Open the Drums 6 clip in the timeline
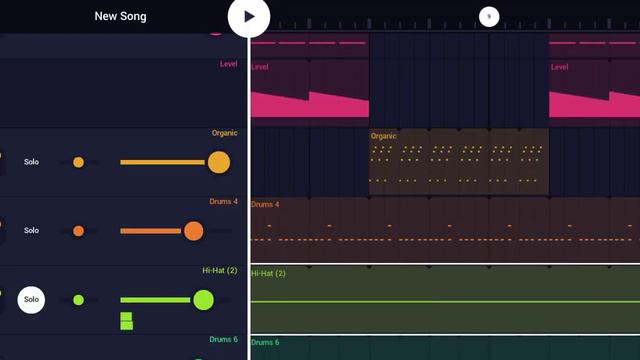640x360 pixels. tap(445, 348)
